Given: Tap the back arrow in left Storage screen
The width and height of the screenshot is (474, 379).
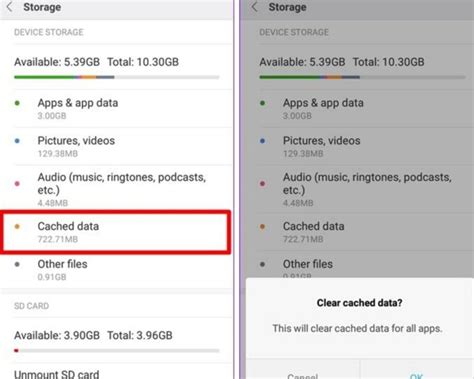Looking at the screenshot, I should pyautogui.click(x=9, y=7).
